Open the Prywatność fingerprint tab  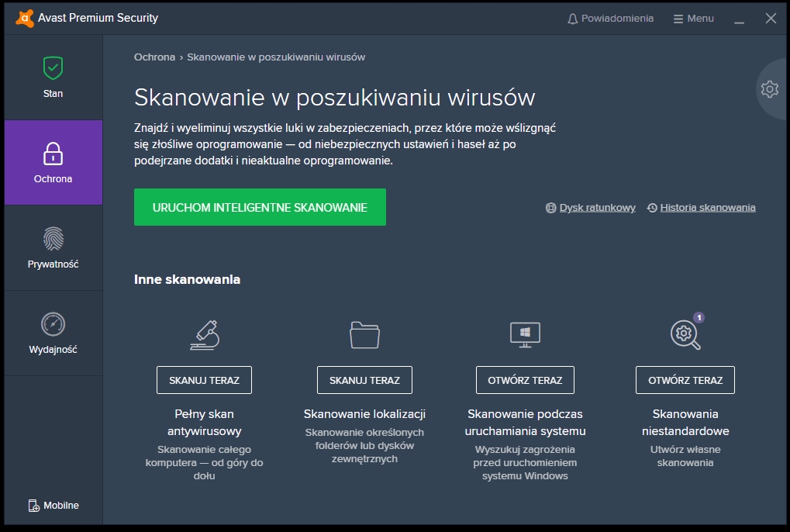tap(53, 248)
